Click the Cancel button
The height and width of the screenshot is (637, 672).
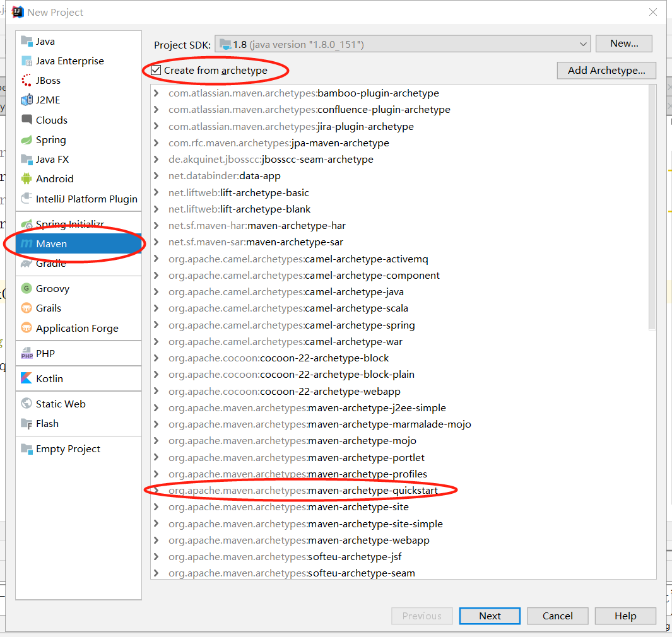click(557, 616)
